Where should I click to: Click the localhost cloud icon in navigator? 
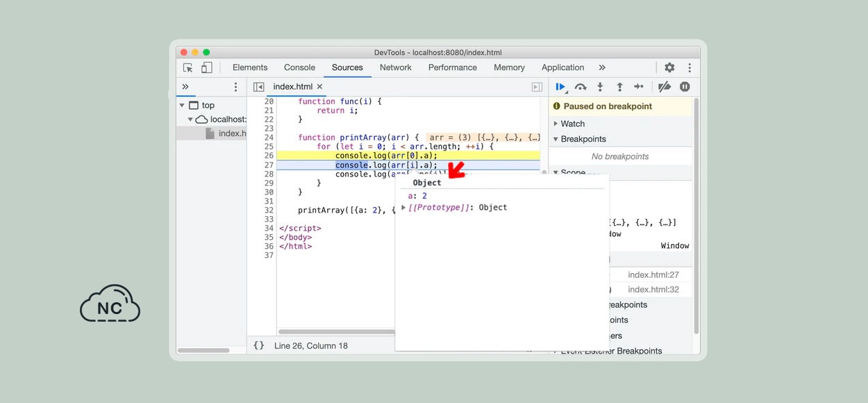click(201, 120)
